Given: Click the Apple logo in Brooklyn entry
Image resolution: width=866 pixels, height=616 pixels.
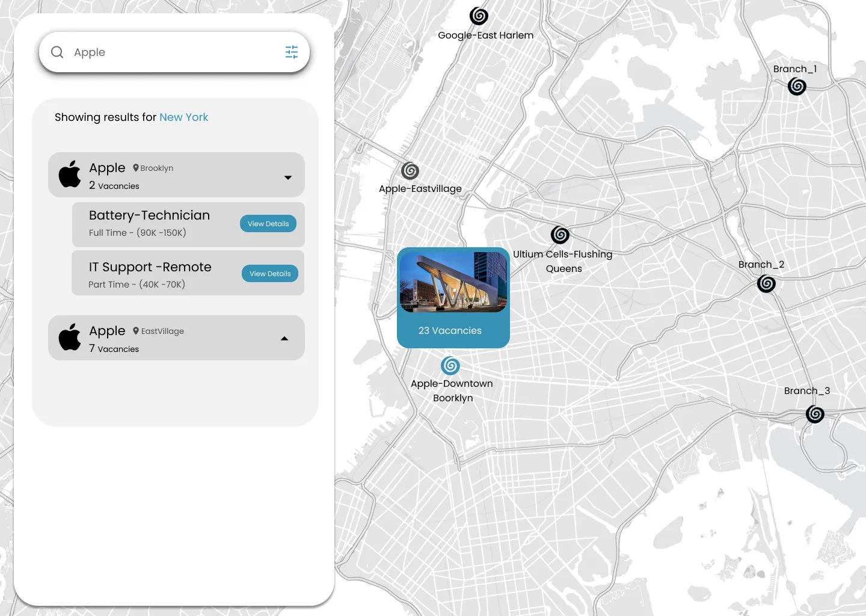Looking at the screenshot, I should 70,174.
